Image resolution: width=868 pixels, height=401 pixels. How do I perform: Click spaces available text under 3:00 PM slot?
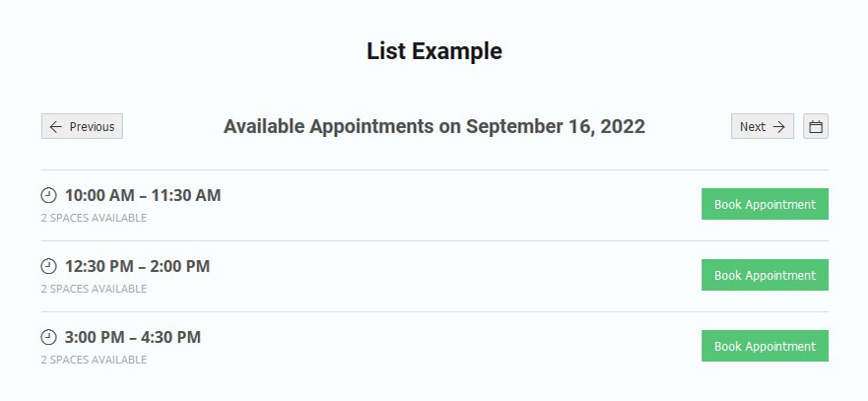[94, 360]
